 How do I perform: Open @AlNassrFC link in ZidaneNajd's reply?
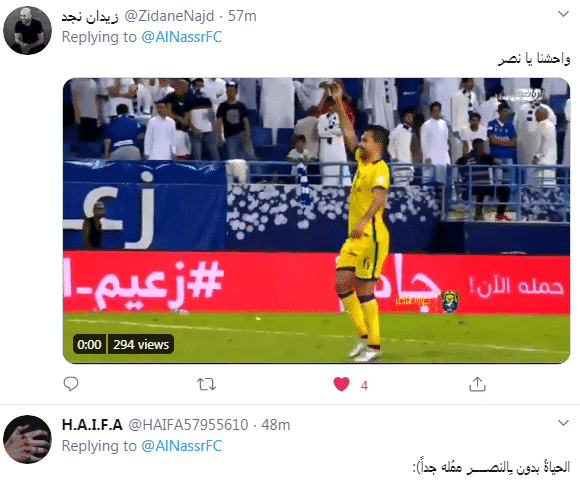pos(182,37)
